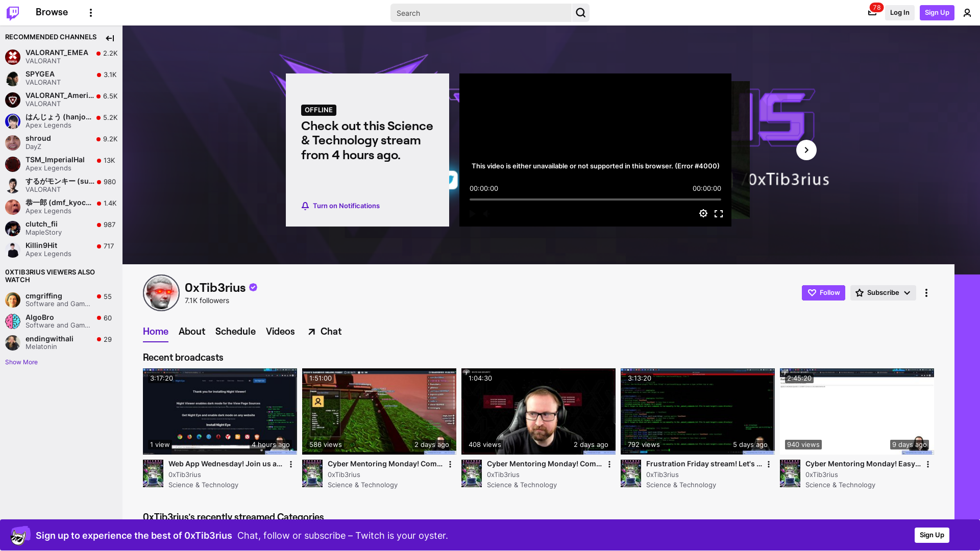Switch to the About tab

point(192,332)
